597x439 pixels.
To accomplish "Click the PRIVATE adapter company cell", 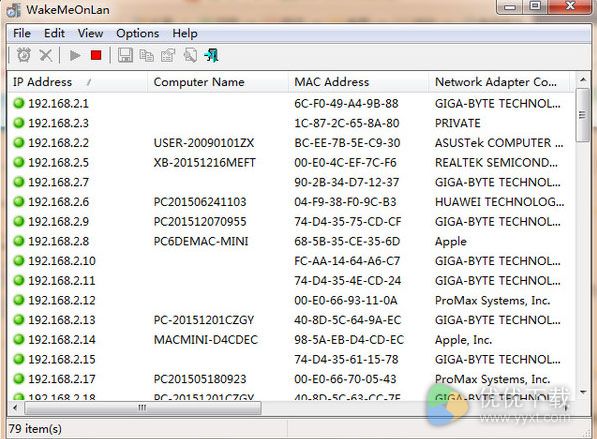I will (458, 123).
